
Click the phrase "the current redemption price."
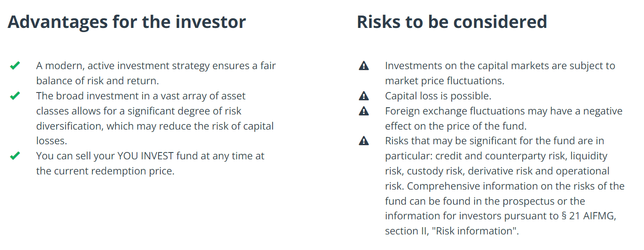(x=105, y=171)
